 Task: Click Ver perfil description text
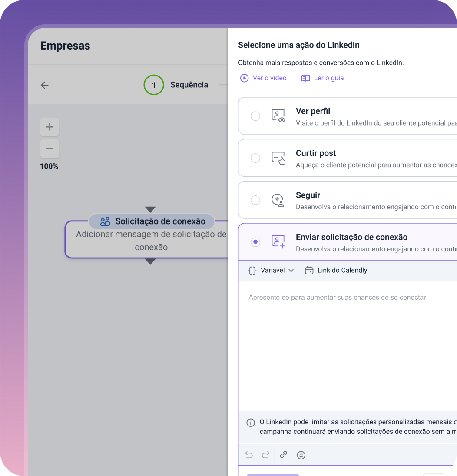click(x=376, y=123)
